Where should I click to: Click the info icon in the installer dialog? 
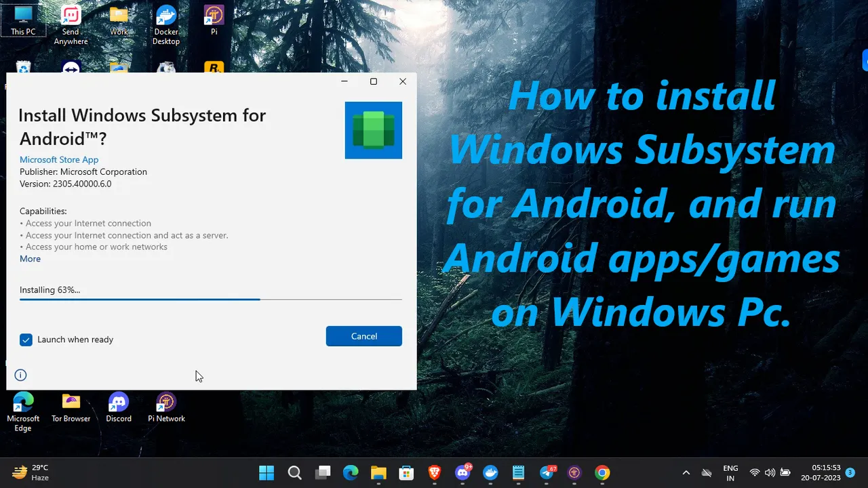click(20, 375)
